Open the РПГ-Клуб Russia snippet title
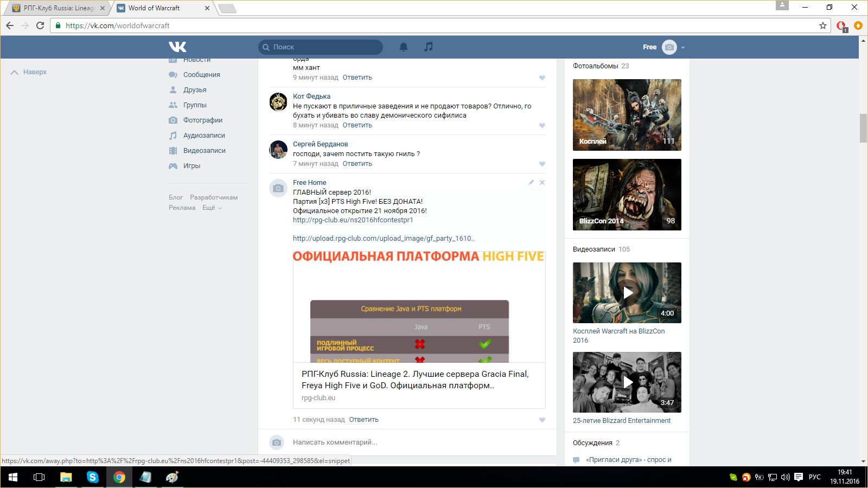868x488 pixels. [x=415, y=380]
